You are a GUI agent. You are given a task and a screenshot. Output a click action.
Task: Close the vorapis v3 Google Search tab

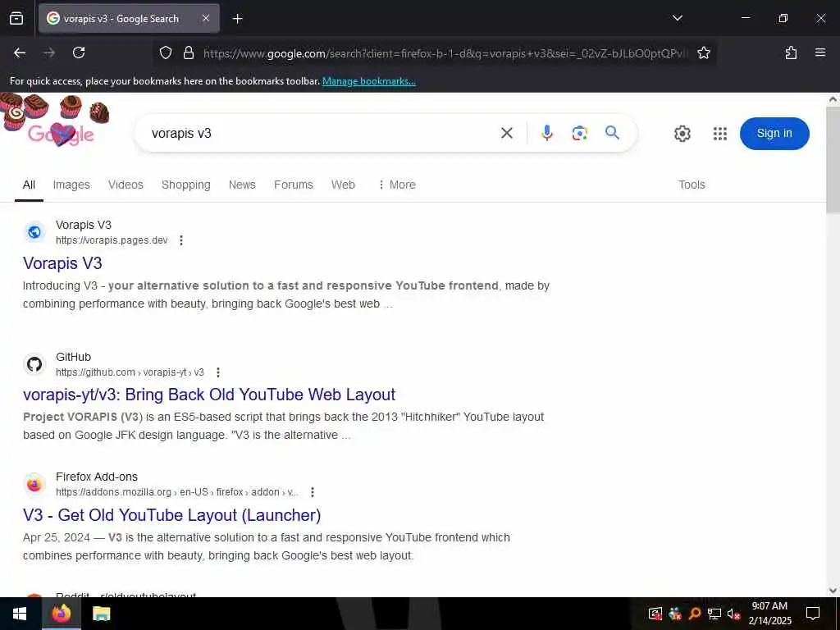[206, 18]
